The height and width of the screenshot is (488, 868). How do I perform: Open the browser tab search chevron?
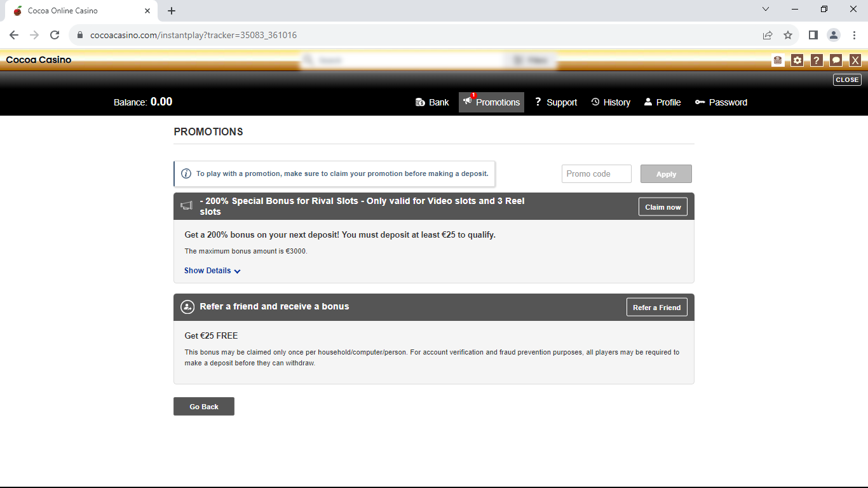point(766,10)
